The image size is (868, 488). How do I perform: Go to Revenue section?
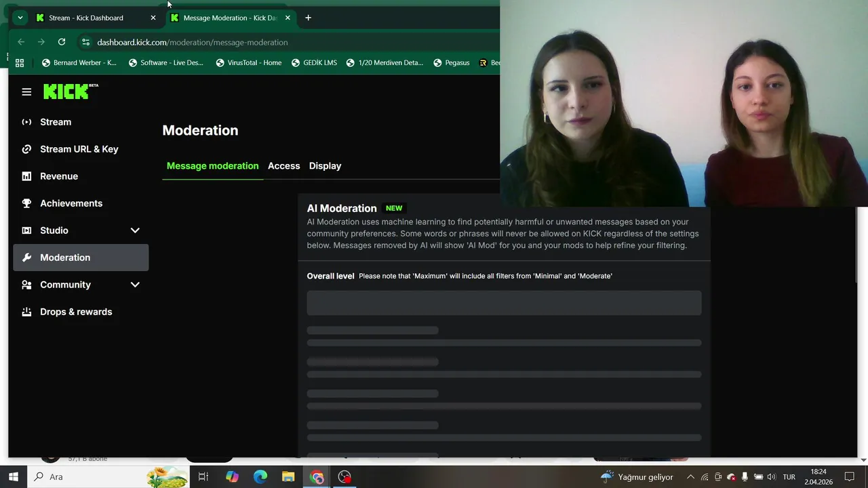(x=59, y=176)
